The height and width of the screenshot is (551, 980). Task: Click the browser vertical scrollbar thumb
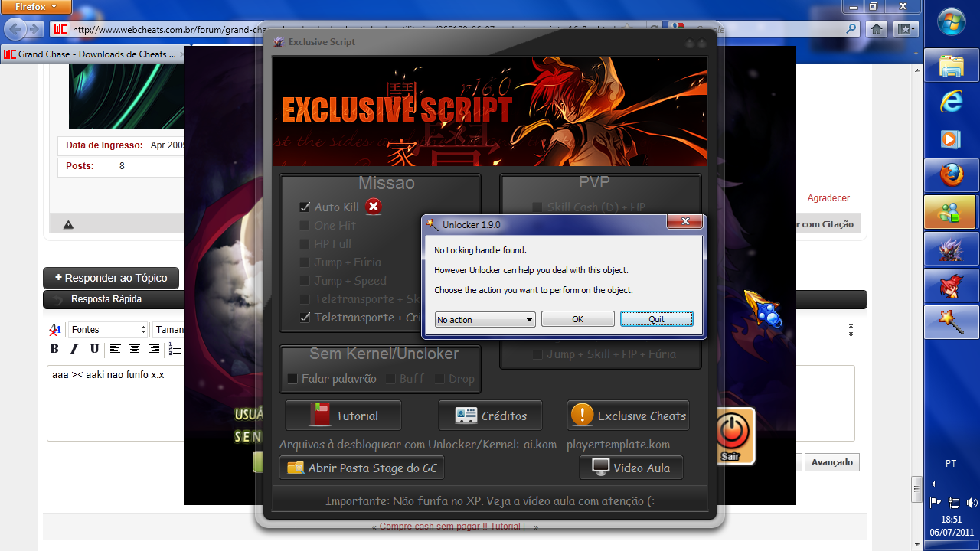pos(916,487)
